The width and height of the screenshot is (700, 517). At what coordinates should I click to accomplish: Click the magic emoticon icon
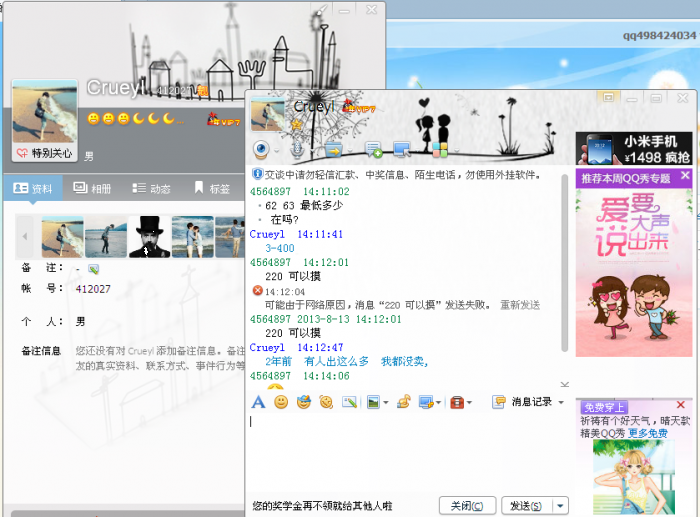pos(304,402)
